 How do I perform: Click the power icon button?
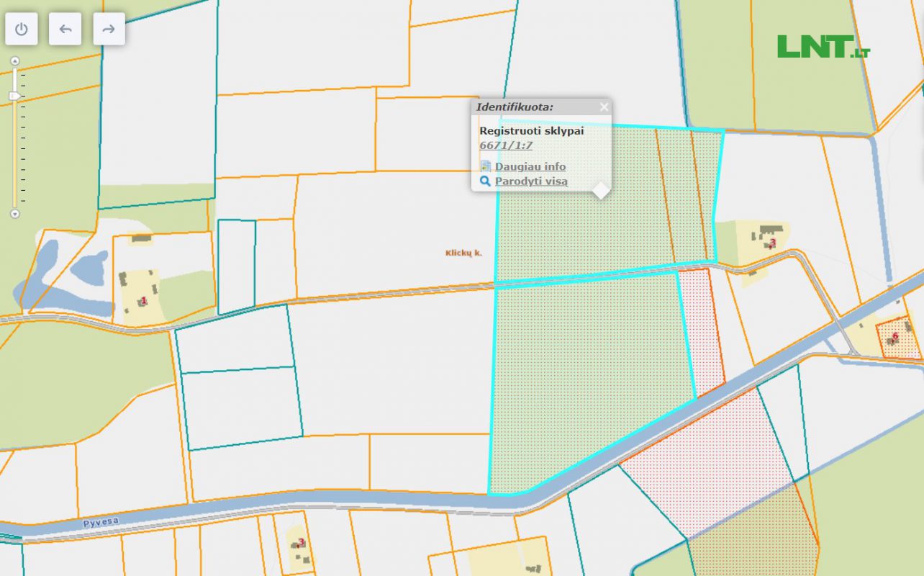click(22, 30)
